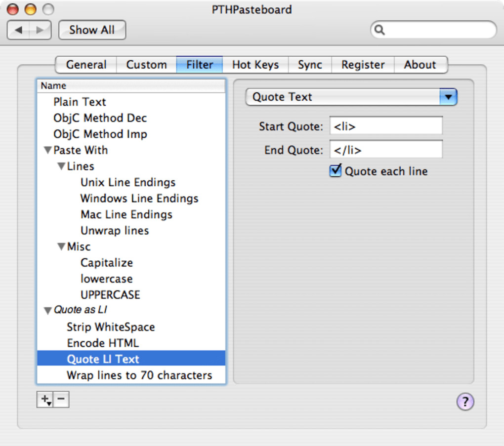Select the Unwrap lines filter

coord(131,230)
